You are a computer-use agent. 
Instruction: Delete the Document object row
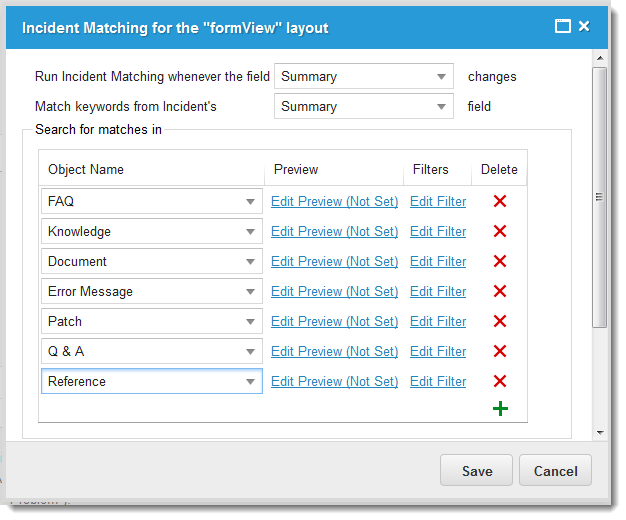[500, 261]
